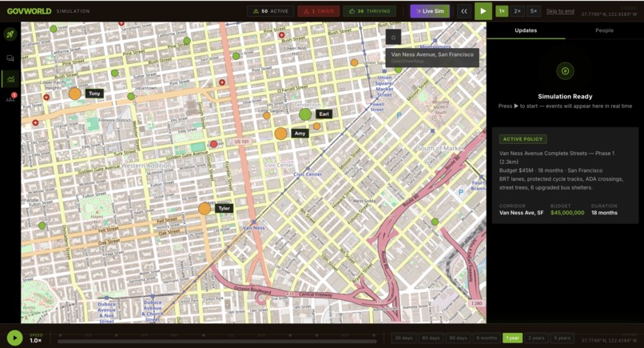
Task: Click the Van Ness Avenue, San Francisco tooltip
Action: (432, 58)
